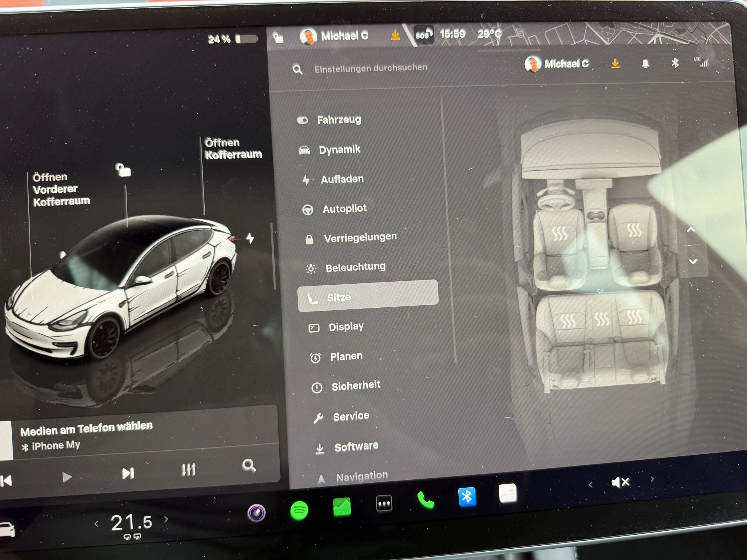
Task: Open notifications bell icon
Action: pos(645,63)
